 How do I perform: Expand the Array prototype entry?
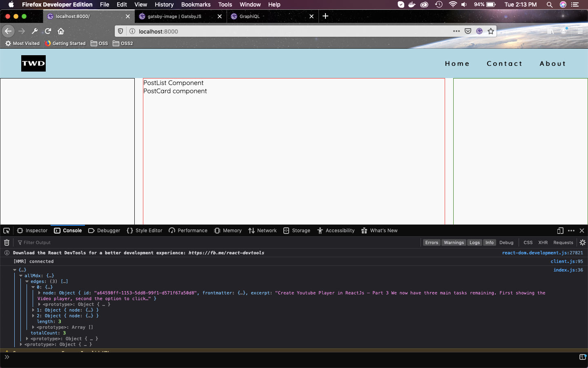point(33,327)
